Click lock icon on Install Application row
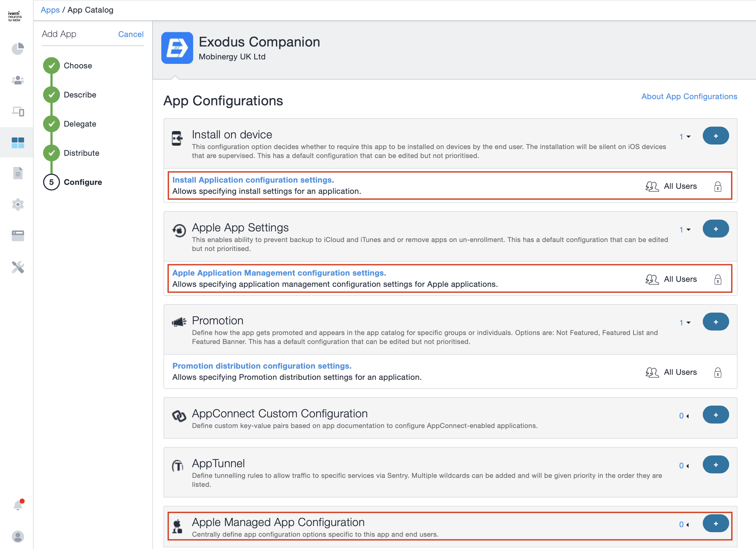Image resolution: width=756 pixels, height=549 pixels. click(x=718, y=187)
